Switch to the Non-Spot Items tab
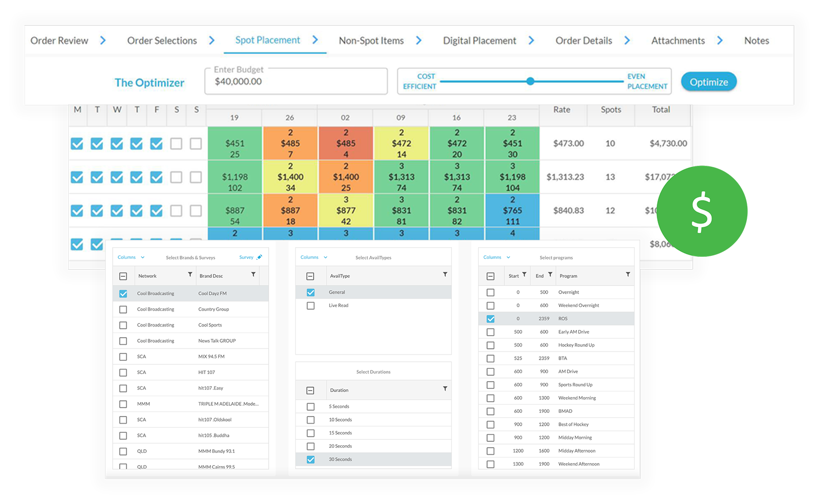This screenshot has width=819, height=504. pyautogui.click(x=371, y=40)
